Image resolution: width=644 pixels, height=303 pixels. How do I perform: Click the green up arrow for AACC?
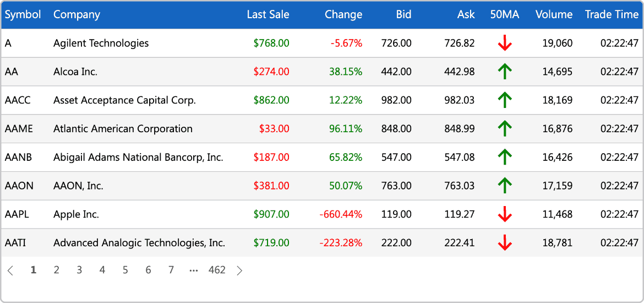click(504, 100)
